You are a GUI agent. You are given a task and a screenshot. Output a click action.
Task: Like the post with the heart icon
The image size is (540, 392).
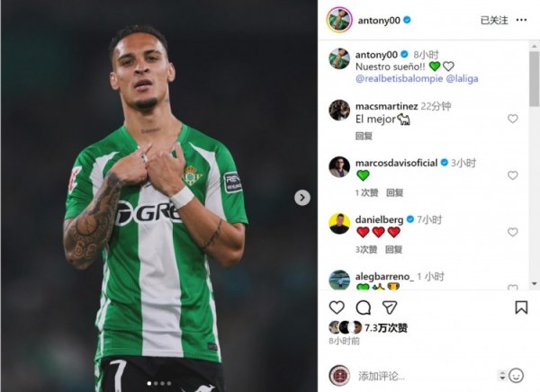[337, 307]
